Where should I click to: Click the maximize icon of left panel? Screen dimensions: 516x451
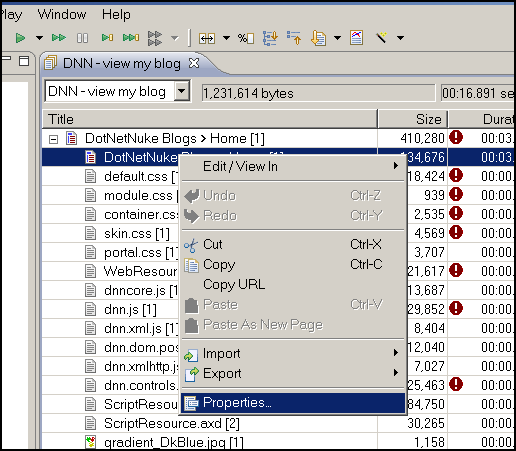pyautogui.click(x=24, y=61)
